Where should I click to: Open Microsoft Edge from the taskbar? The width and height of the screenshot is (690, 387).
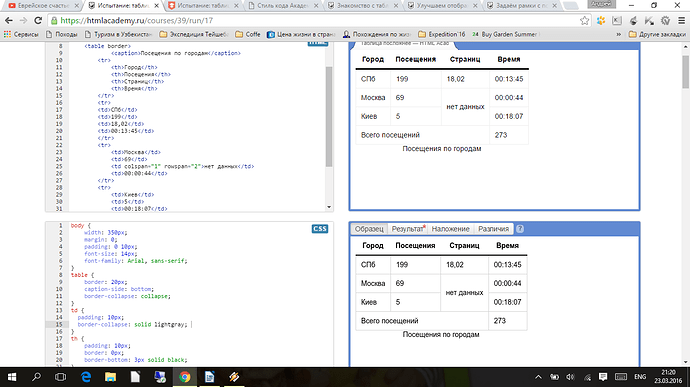click(x=86, y=377)
